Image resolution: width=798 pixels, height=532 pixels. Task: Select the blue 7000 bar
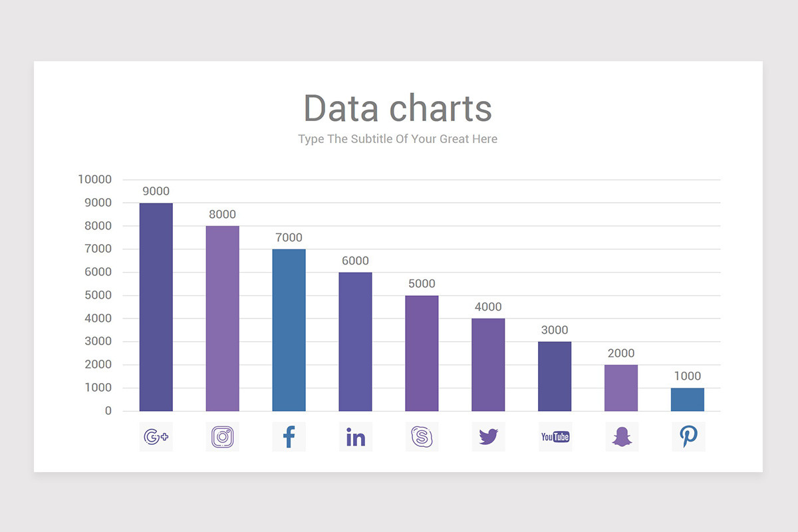pyautogui.click(x=289, y=331)
